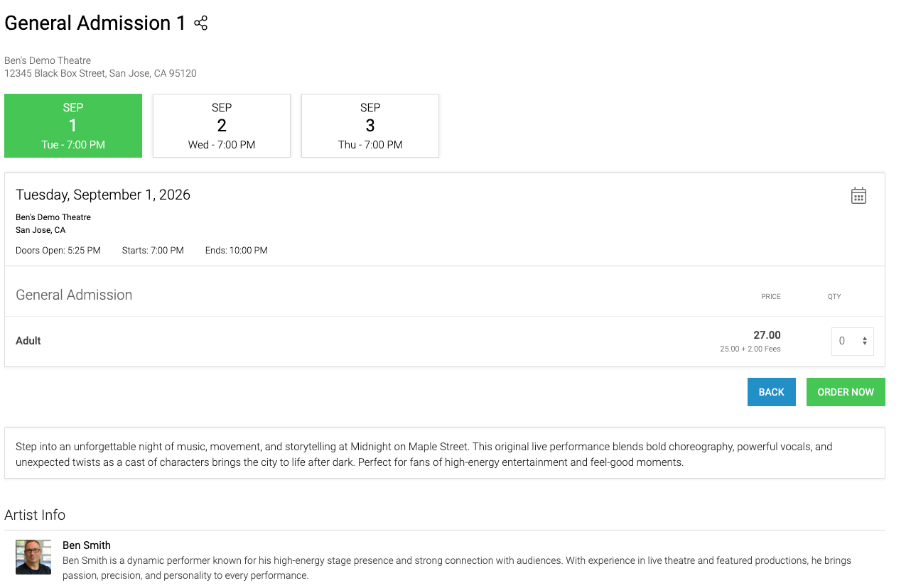Click the Adult ticket type label
Screen dimensions: 911x588
[28, 341]
